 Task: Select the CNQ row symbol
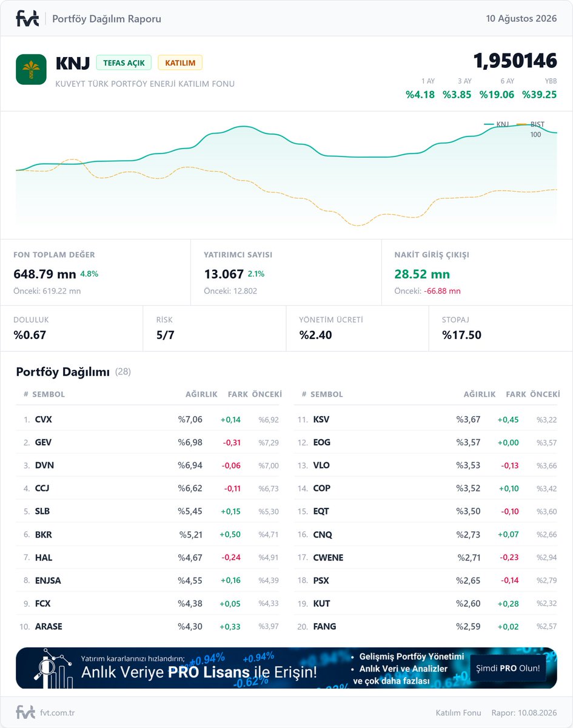pyautogui.click(x=323, y=534)
